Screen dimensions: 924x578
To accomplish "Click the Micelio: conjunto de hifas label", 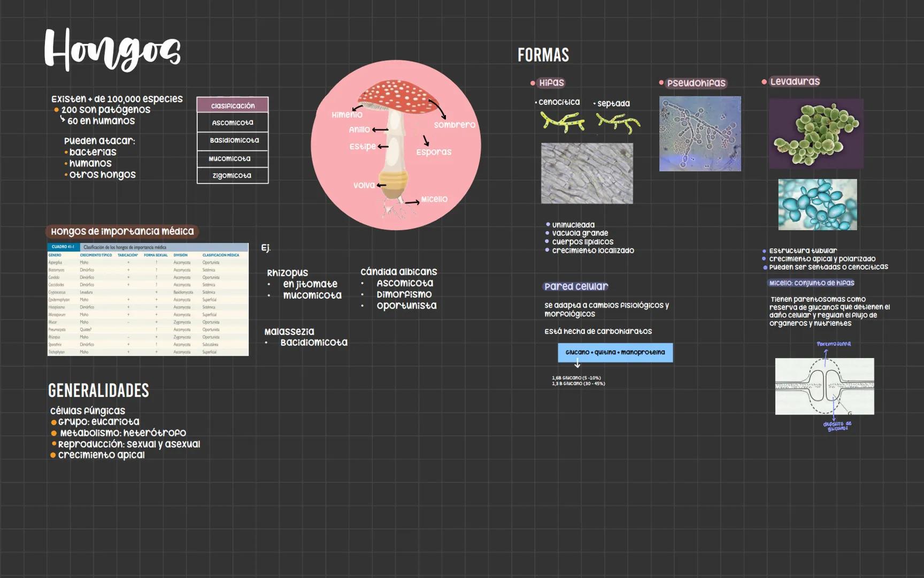I will pyautogui.click(x=811, y=283).
